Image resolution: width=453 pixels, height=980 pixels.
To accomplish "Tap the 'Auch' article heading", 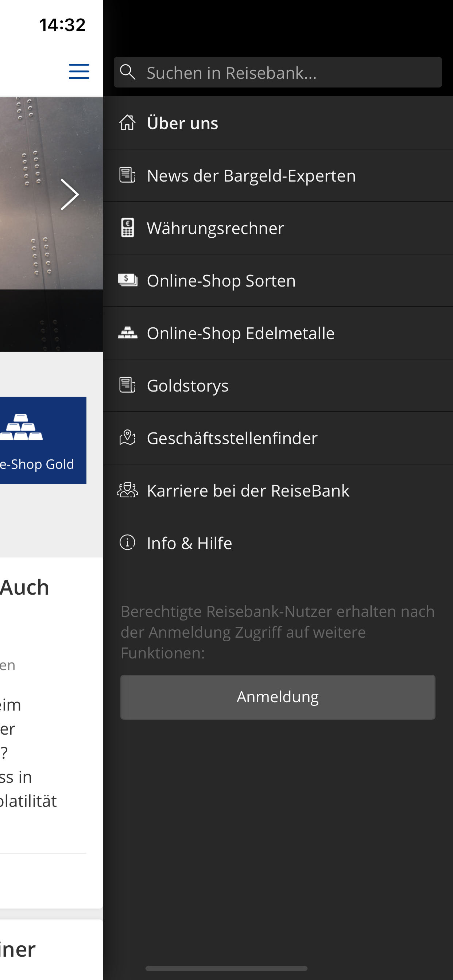I will click(25, 587).
